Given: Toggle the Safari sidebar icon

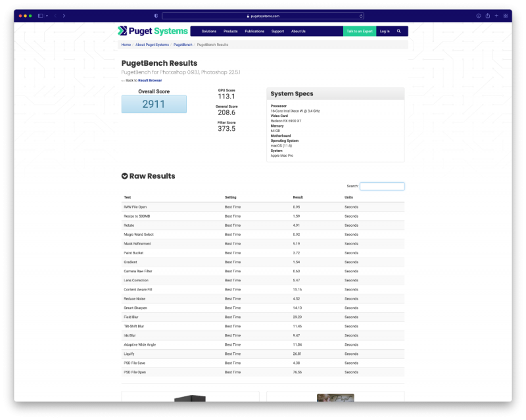Looking at the screenshot, I should [40, 16].
